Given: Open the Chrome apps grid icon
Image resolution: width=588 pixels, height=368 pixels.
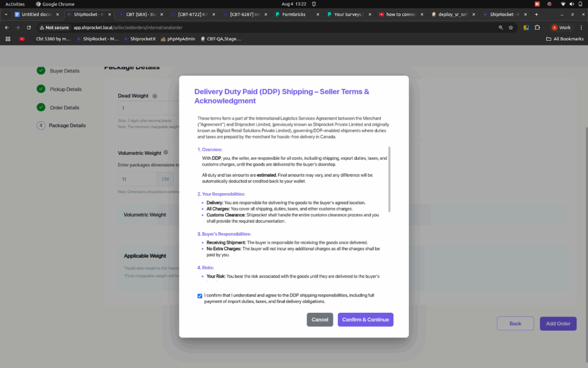Looking at the screenshot, I should [8, 39].
